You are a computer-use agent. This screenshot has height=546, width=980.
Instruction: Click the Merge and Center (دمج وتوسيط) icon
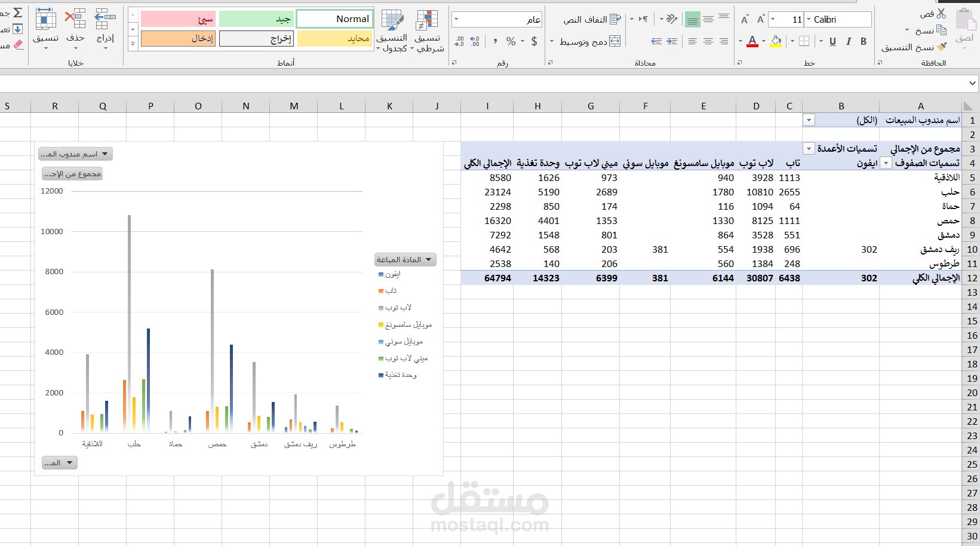click(615, 41)
